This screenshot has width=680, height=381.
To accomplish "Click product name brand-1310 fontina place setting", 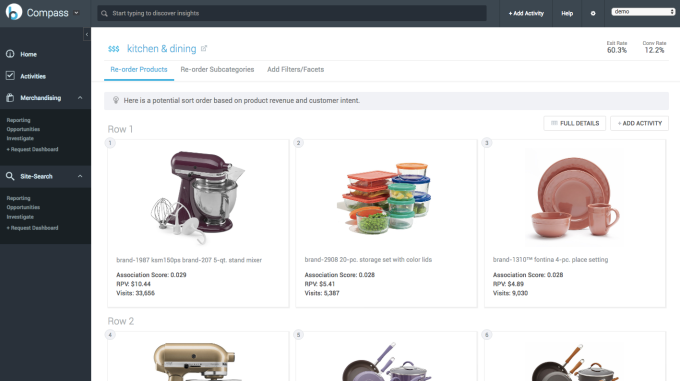I will click(550, 260).
